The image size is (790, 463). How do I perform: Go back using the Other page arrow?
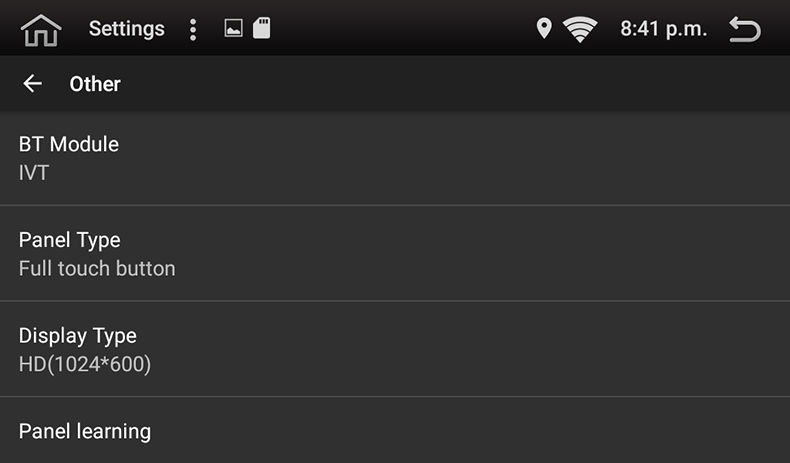(33, 84)
